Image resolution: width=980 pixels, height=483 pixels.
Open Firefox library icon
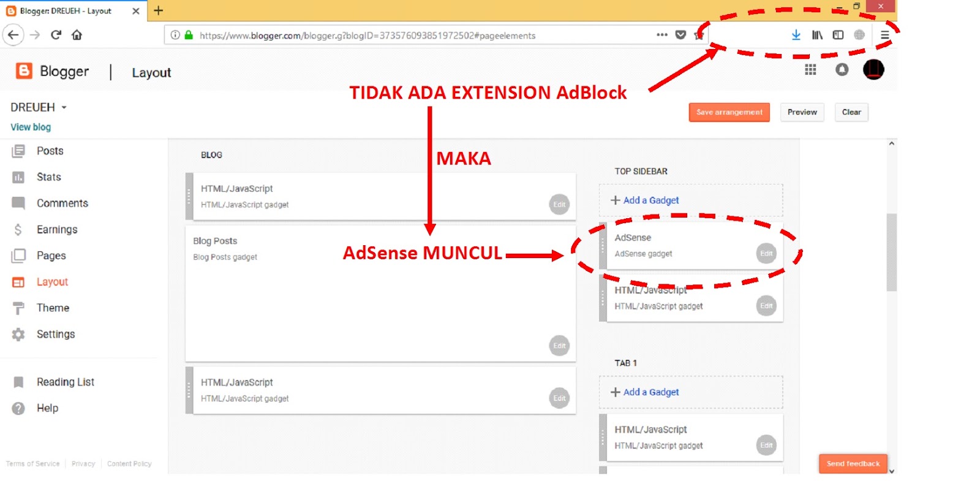tap(817, 35)
